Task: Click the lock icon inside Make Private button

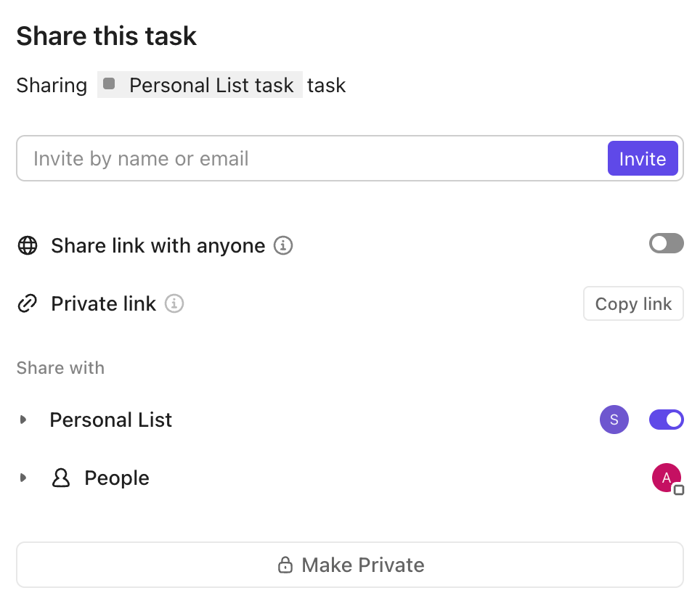Action: tap(286, 565)
